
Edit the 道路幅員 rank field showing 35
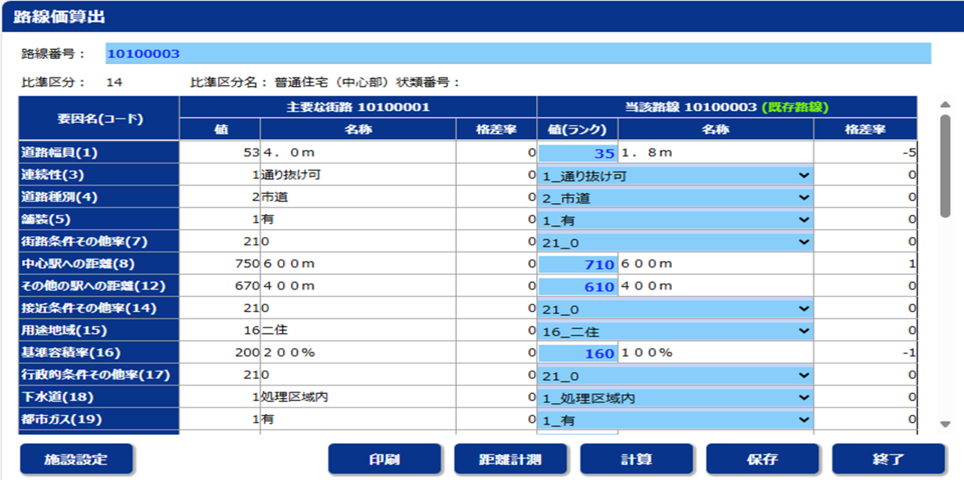578,153
